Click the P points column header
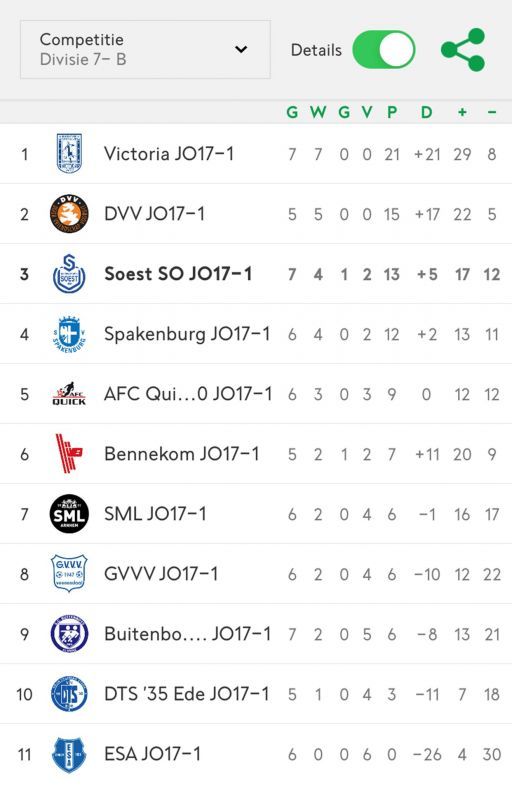The image size is (512, 800). click(392, 112)
